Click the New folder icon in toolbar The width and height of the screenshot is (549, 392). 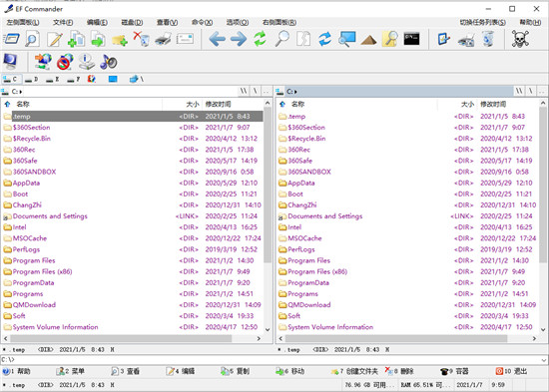(x=120, y=40)
